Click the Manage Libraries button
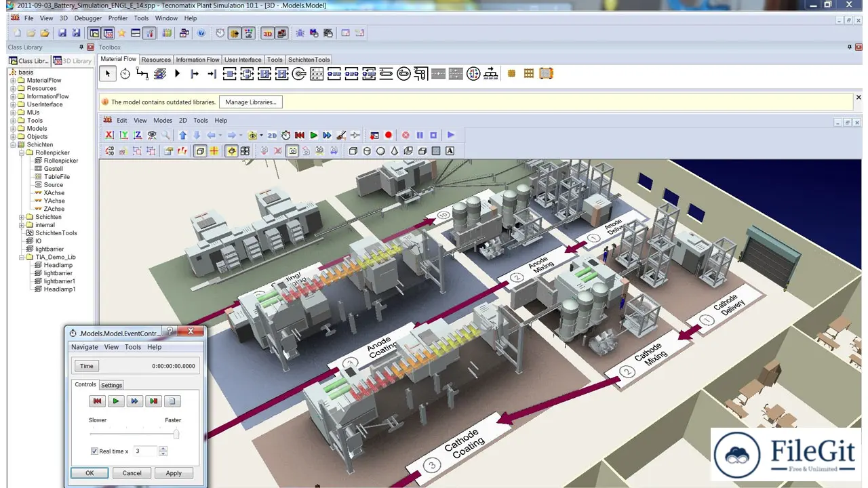The width and height of the screenshot is (868, 488). (x=251, y=102)
